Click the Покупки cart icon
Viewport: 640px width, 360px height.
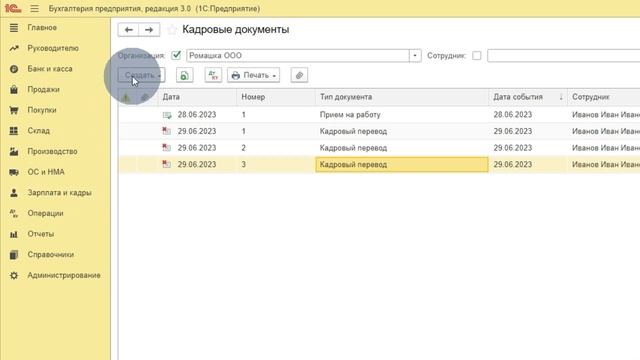point(14,110)
